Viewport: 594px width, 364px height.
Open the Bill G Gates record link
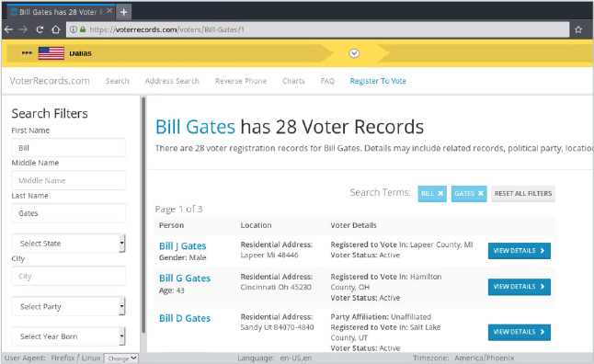tap(185, 279)
